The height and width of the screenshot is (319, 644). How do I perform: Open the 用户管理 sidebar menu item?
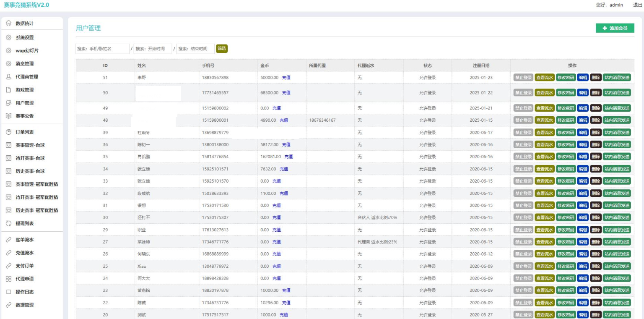click(24, 103)
